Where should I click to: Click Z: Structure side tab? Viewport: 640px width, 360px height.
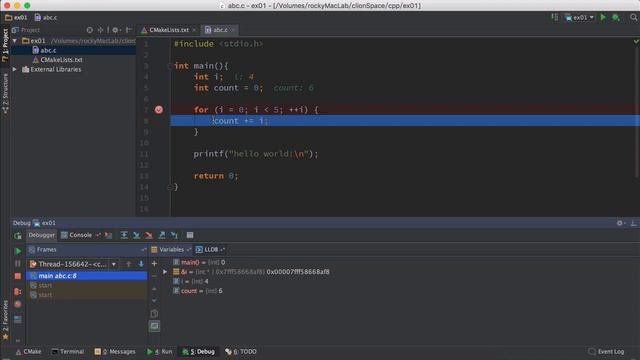click(x=5, y=93)
